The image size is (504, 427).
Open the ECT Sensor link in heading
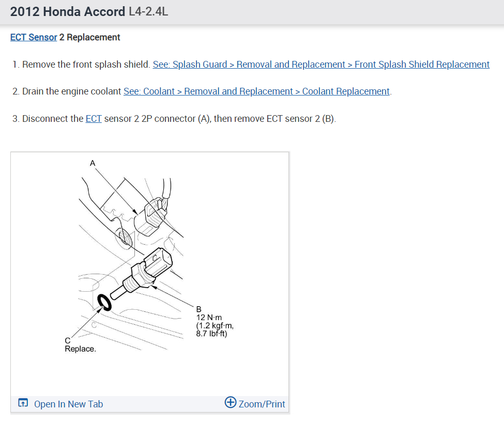click(34, 37)
